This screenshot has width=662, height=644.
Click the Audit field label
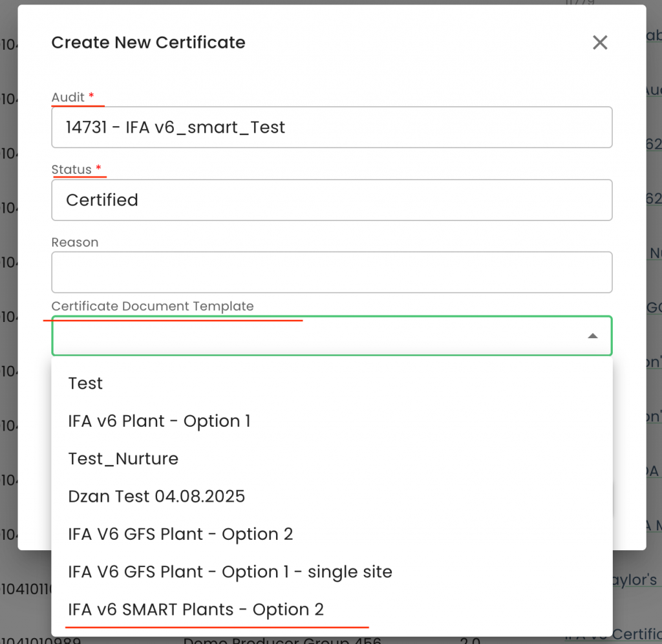(69, 97)
